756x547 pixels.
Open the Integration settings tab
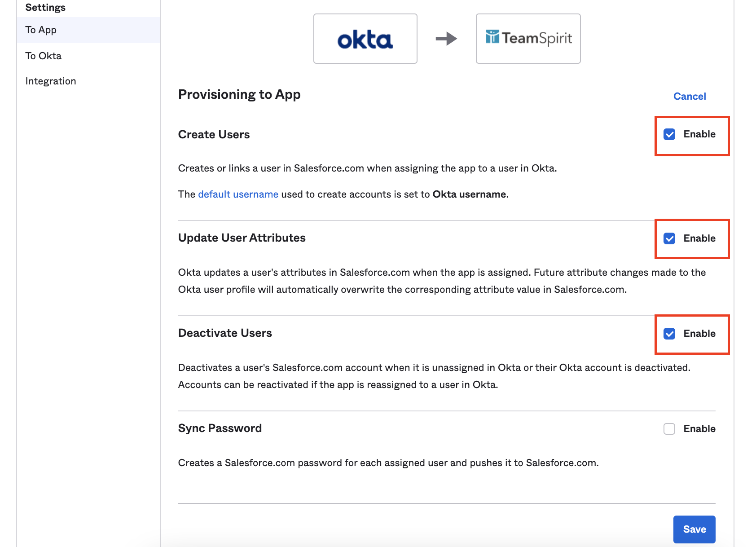coord(51,81)
